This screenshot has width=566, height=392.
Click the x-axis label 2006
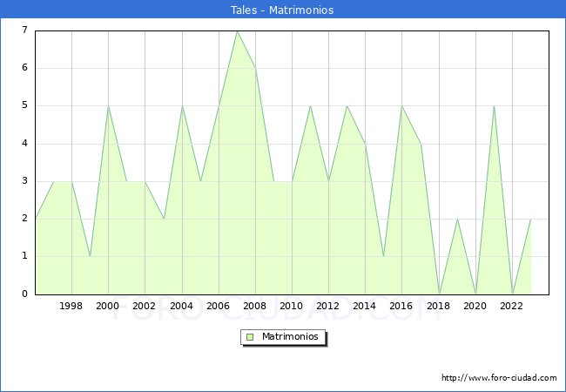pos(218,306)
